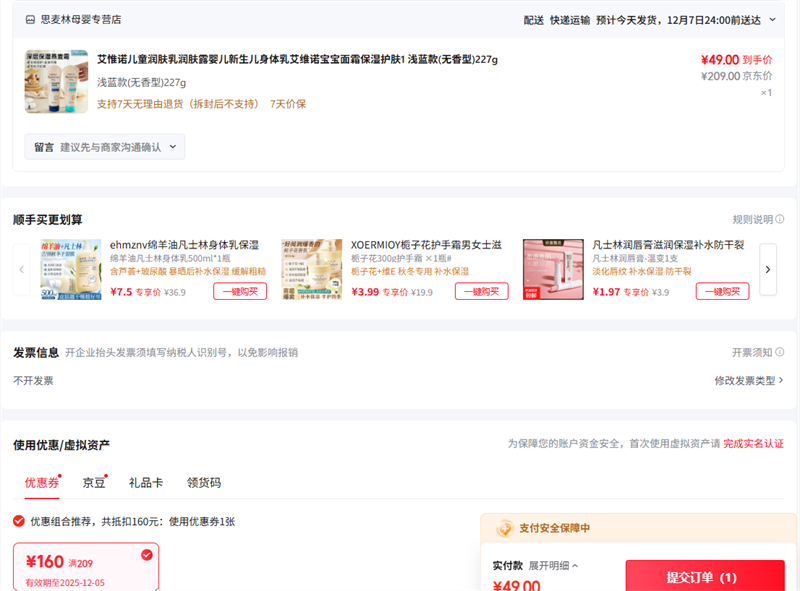Open the 完成实名认证 link
This screenshot has width=800, height=591.
click(x=753, y=443)
